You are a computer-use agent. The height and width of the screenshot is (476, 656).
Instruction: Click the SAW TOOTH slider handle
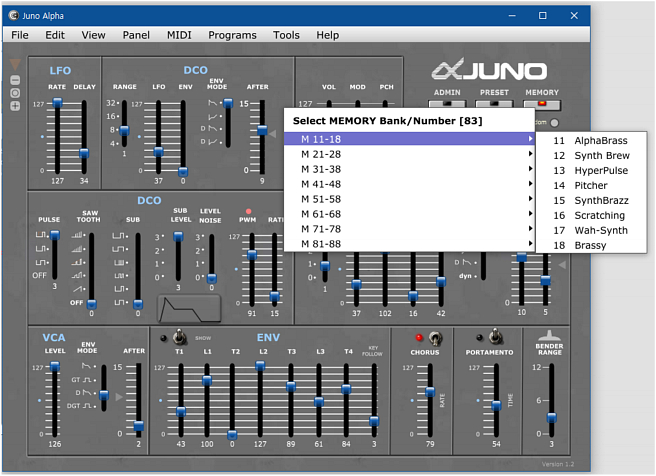[x=92, y=304]
